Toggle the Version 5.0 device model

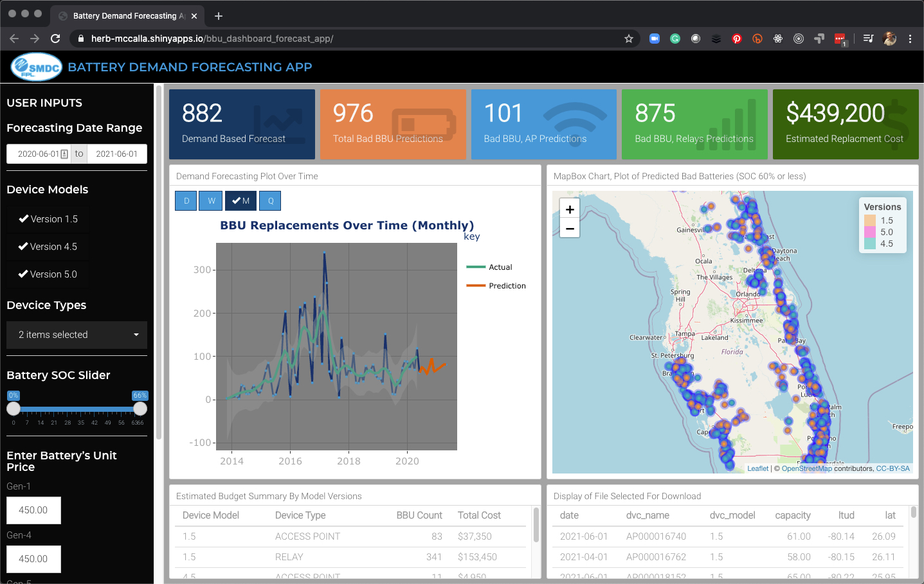click(x=48, y=274)
